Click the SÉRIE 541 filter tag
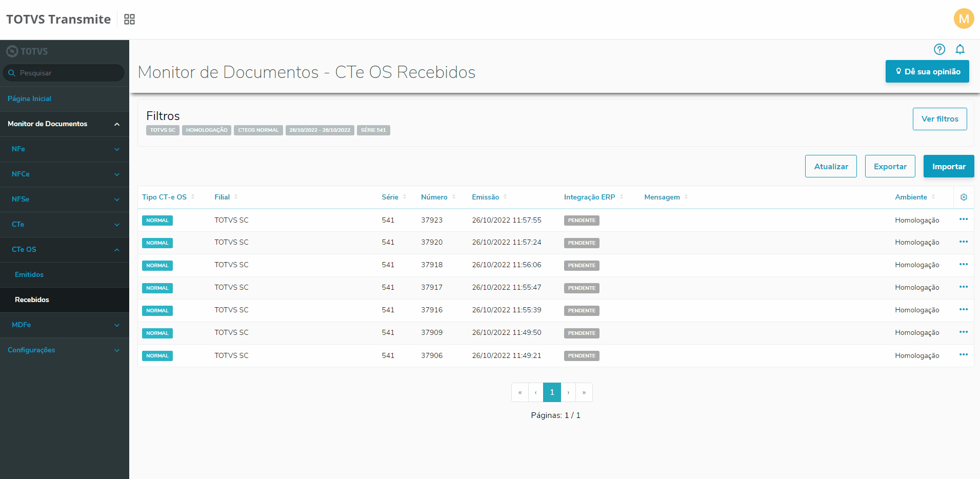The height and width of the screenshot is (479, 980). [373, 130]
